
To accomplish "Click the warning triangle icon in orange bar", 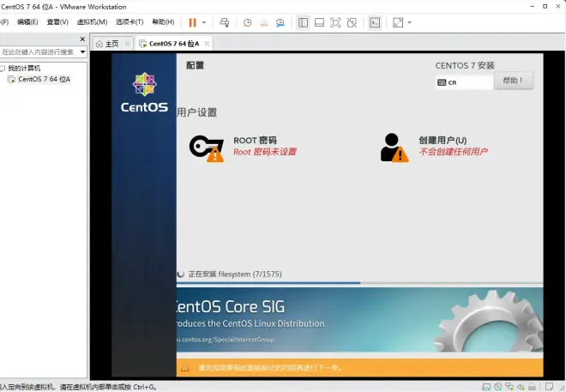I will tap(185, 368).
